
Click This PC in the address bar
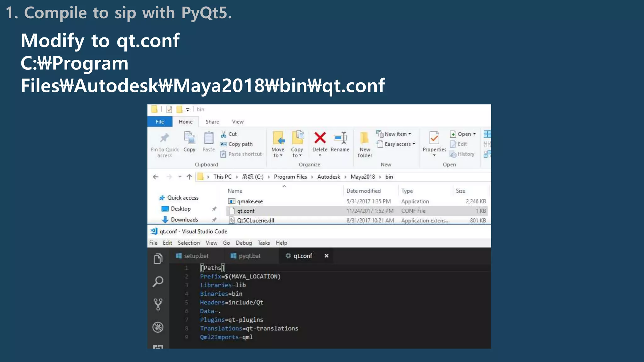pyautogui.click(x=222, y=177)
